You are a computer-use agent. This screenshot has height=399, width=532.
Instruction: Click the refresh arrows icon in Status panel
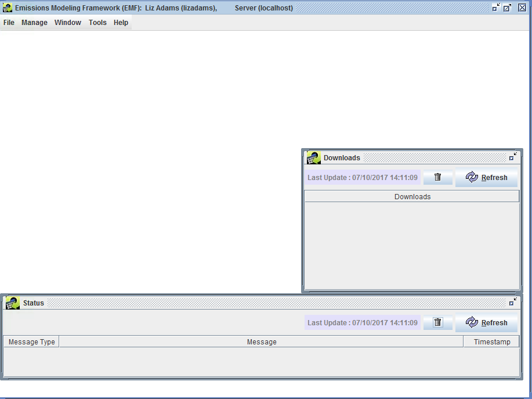tap(471, 322)
